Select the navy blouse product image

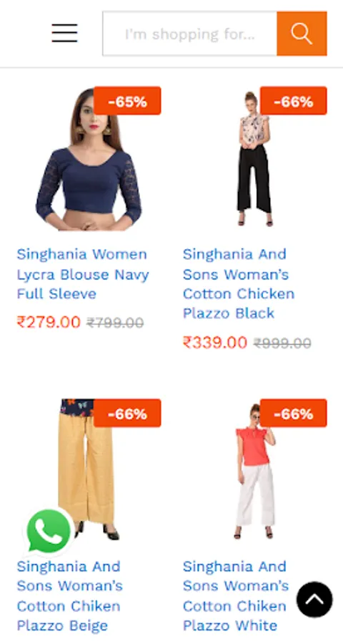pyautogui.click(x=89, y=160)
